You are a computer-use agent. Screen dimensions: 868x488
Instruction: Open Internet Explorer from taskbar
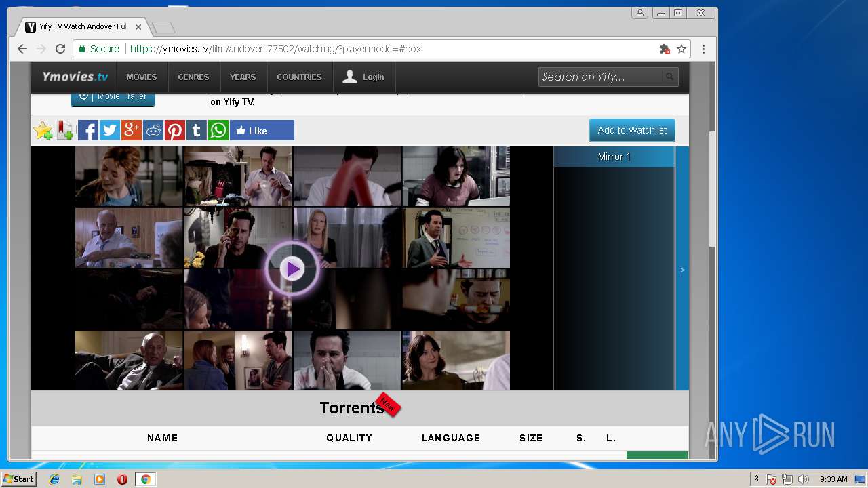(54, 479)
